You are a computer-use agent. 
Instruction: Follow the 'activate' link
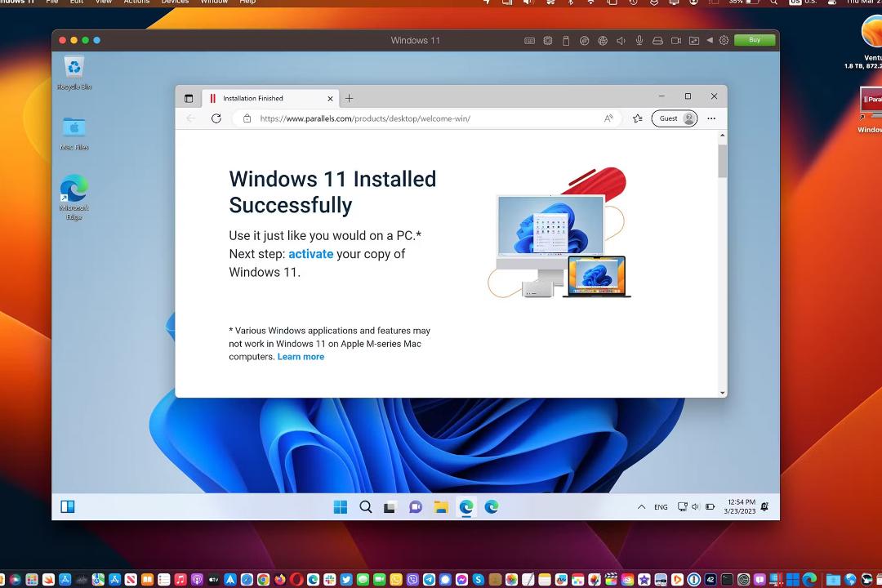pyautogui.click(x=310, y=254)
